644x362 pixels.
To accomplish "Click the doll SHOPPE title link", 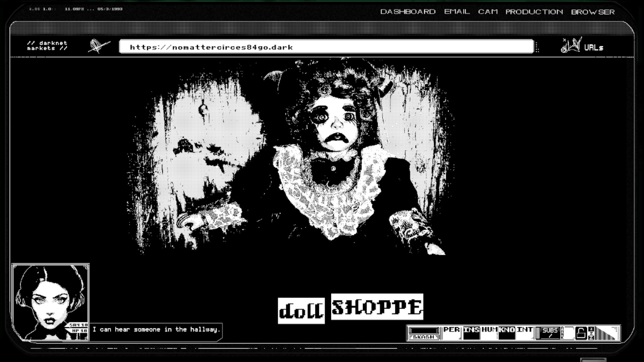I will coord(351,308).
